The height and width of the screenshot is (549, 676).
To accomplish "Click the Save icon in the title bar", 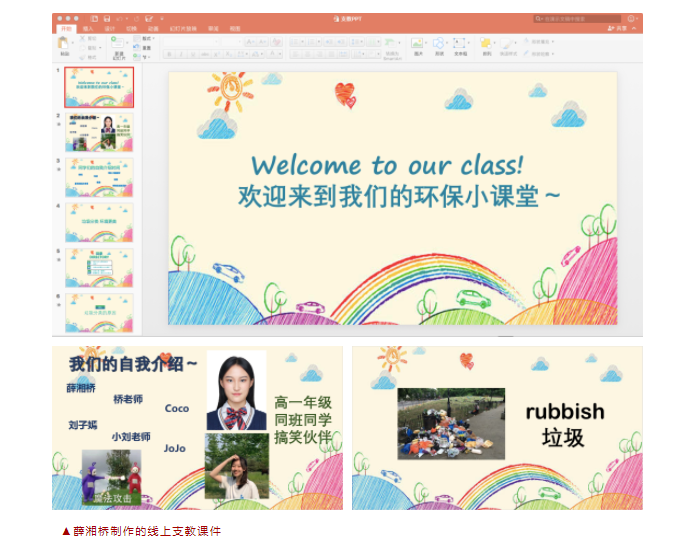I will pos(106,19).
